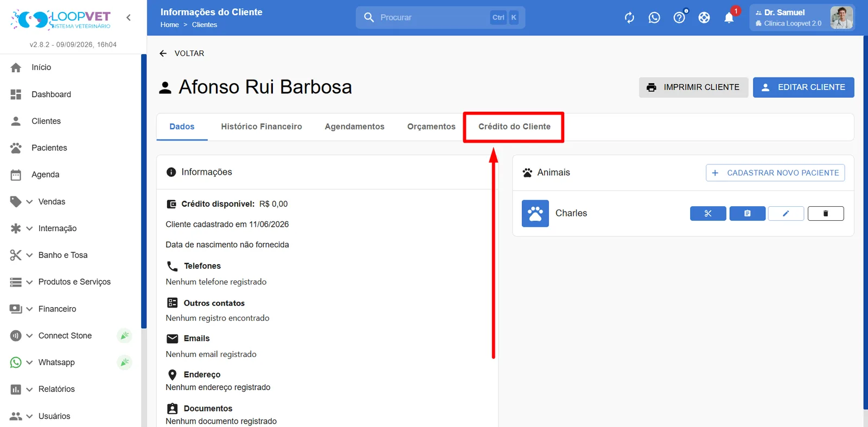Open the WhatsApp icon in top bar
This screenshot has height=427, width=868.
pyautogui.click(x=654, y=18)
